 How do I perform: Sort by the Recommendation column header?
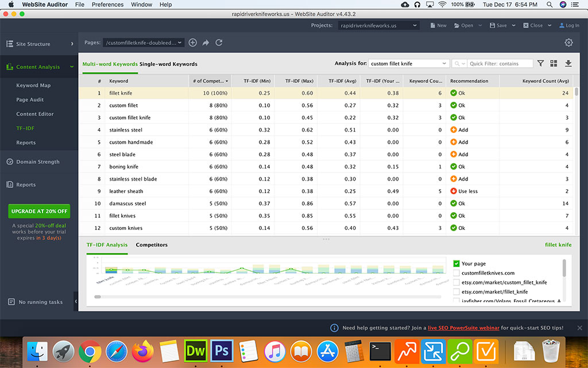[x=473, y=80]
